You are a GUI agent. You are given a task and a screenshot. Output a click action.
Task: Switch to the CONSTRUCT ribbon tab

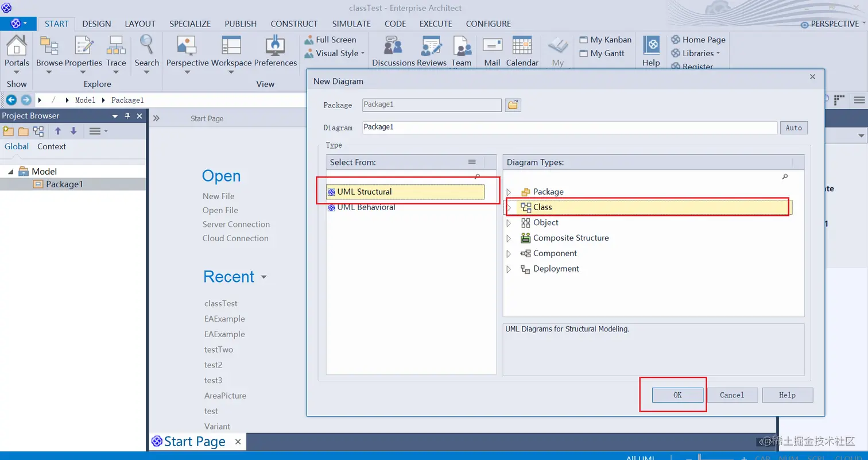tap(294, 24)
